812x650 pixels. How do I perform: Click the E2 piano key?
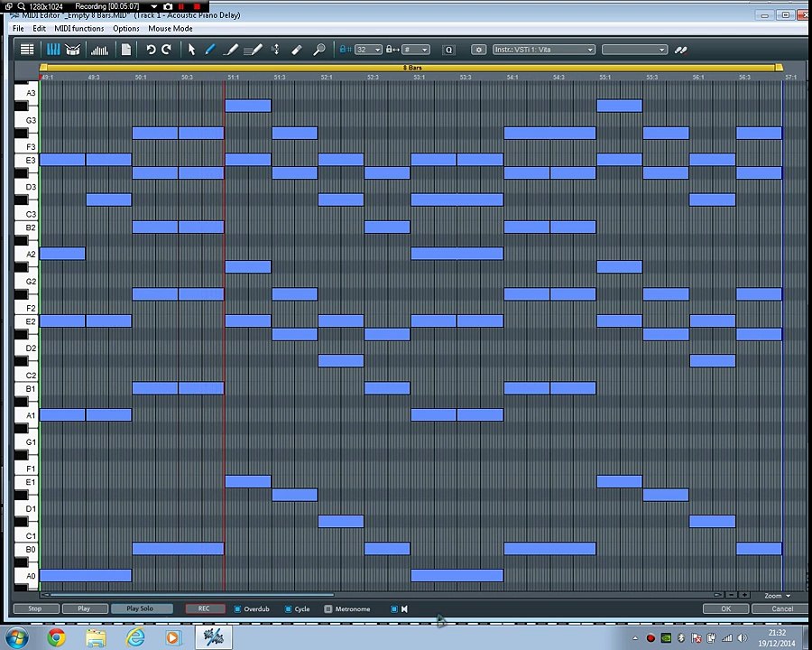click(x=26, y=321)
